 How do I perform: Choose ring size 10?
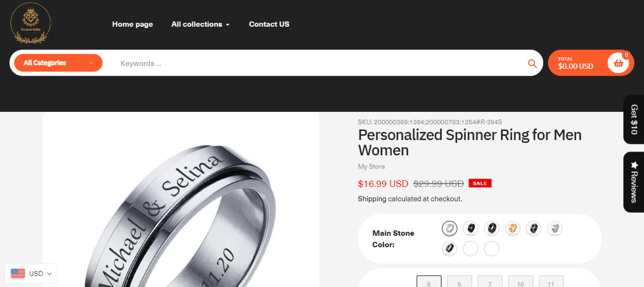click(x=521, y=283)
